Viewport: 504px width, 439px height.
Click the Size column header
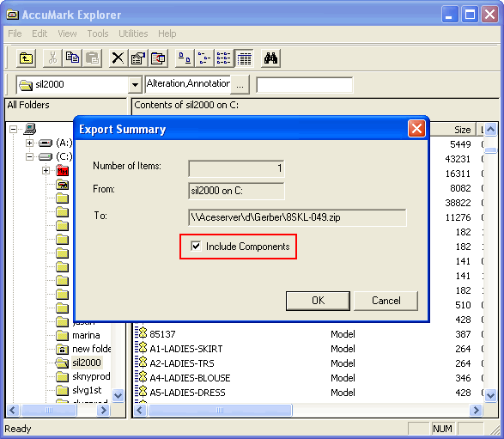click(452, 130)
